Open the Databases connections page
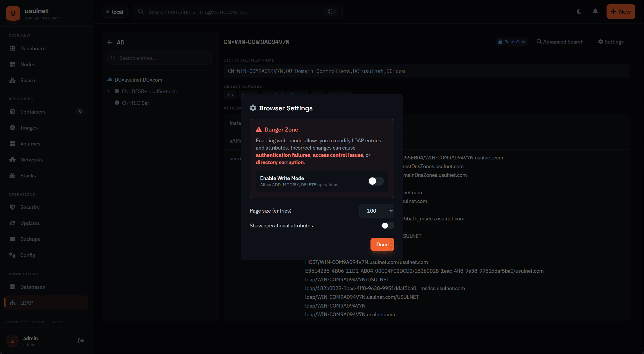Viewport: 644px width, 354px height. coord(33,287)
